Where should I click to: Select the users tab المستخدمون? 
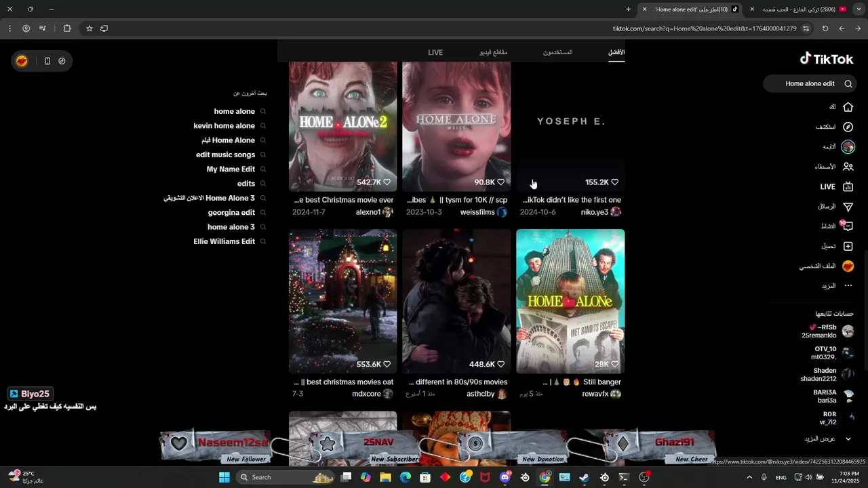(557, 52)
